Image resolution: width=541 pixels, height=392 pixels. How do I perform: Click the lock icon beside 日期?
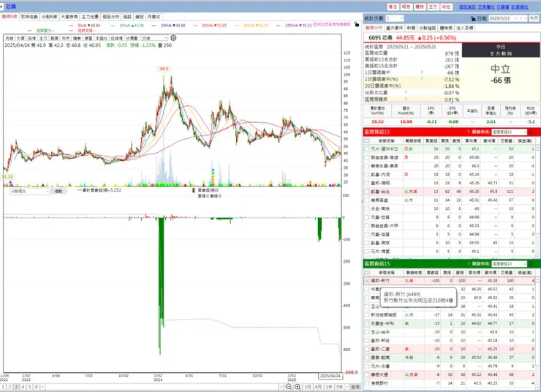click(473, 18)
